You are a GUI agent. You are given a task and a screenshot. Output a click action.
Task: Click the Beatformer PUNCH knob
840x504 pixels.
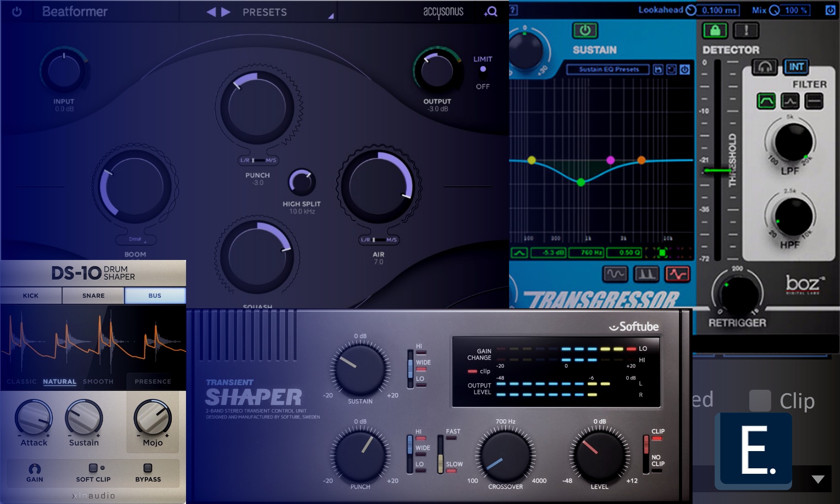coord(257,107)
